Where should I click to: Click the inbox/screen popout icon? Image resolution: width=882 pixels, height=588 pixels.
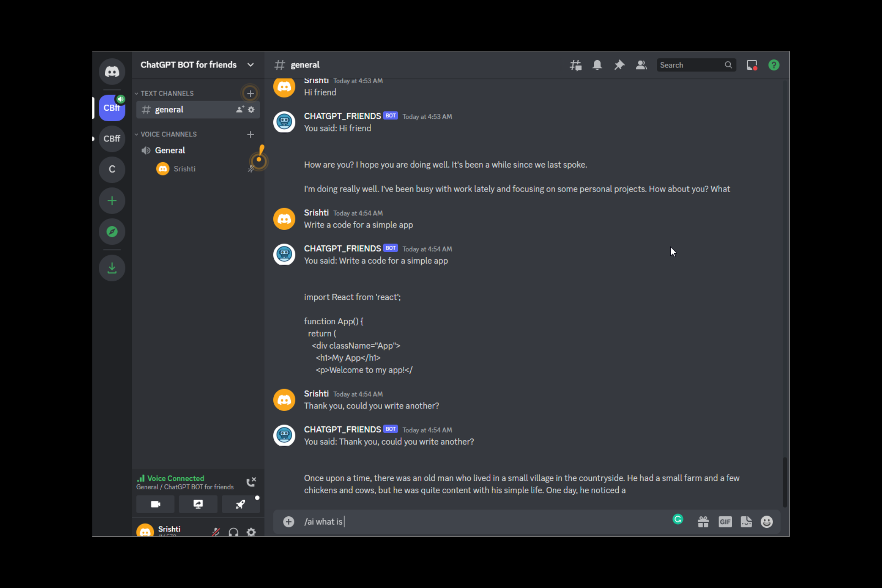[x=752, y=64]
